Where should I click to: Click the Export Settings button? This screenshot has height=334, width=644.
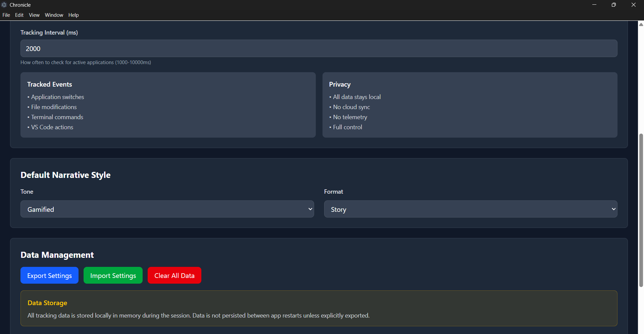pyautogui.click(x=49, y=275)
